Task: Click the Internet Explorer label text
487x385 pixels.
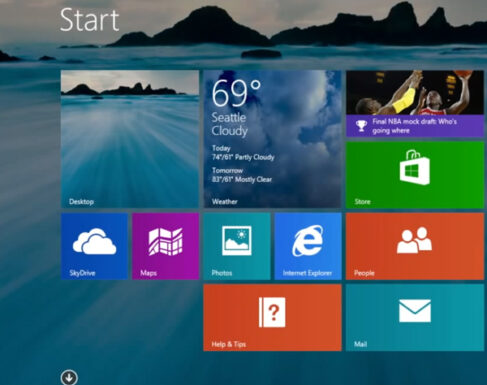Action: click(307, 273)
